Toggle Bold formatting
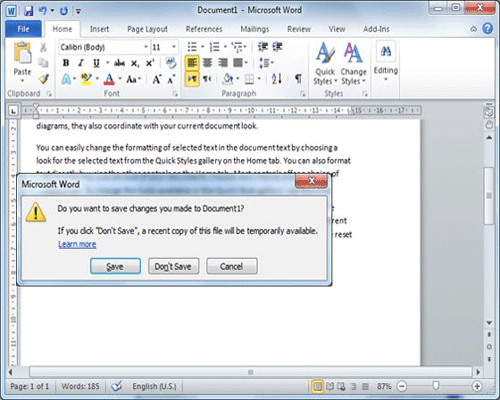500x400 pixels. coord(66,63)
